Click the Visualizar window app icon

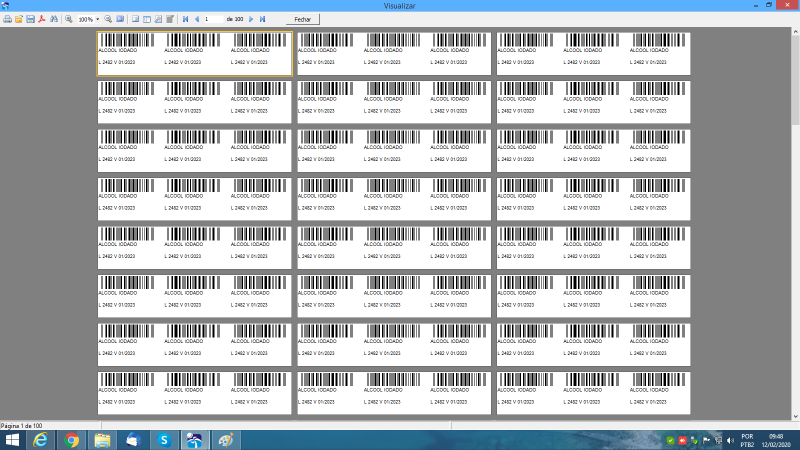point(6,6)
